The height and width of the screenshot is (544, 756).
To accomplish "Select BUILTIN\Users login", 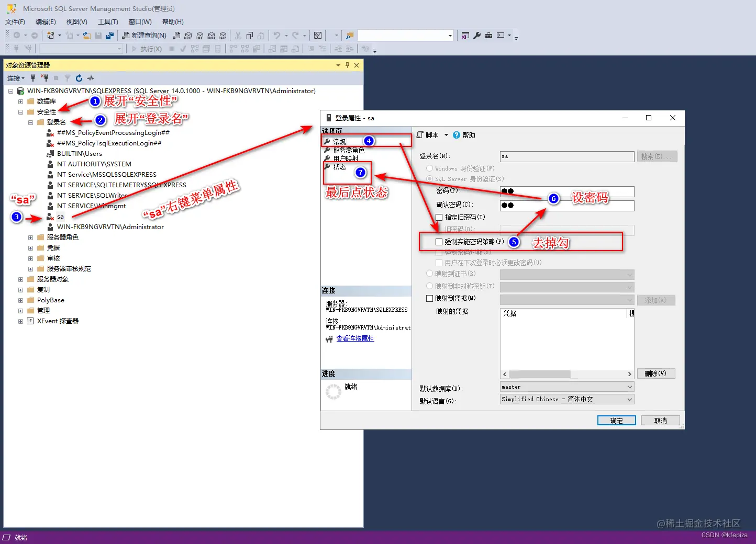I will pyautogui.click(x=79, y=154).
